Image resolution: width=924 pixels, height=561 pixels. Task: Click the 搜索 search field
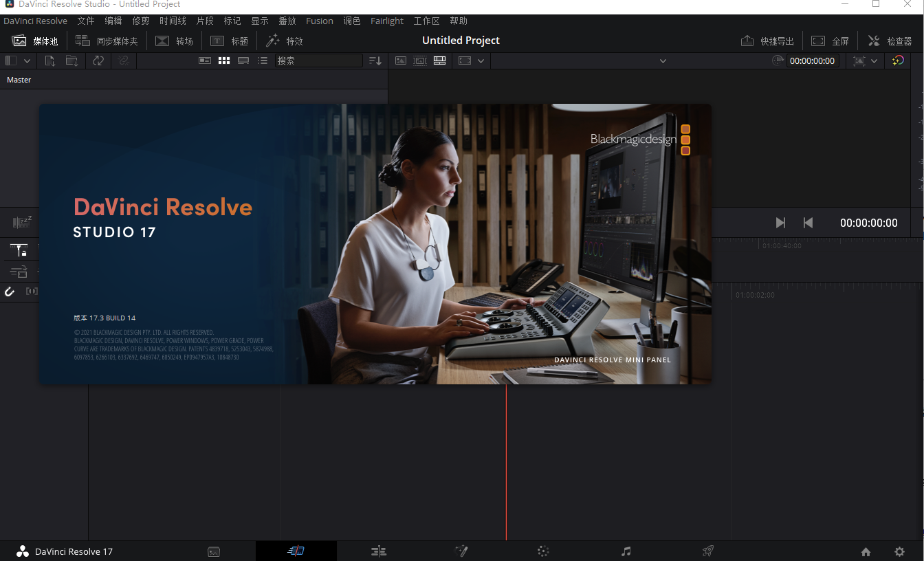pos(318,60)
